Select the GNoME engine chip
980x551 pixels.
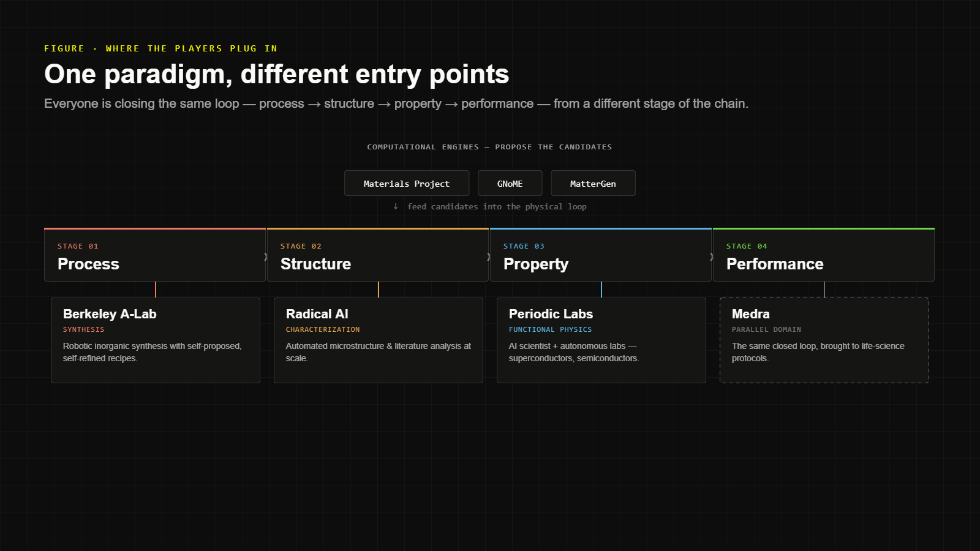510,183
